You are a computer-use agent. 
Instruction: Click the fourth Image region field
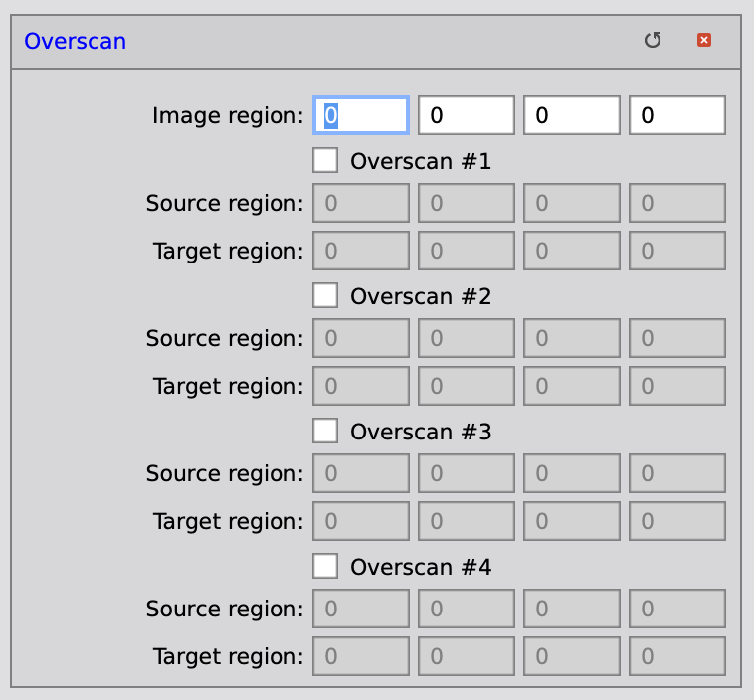(x=677, y=115)
